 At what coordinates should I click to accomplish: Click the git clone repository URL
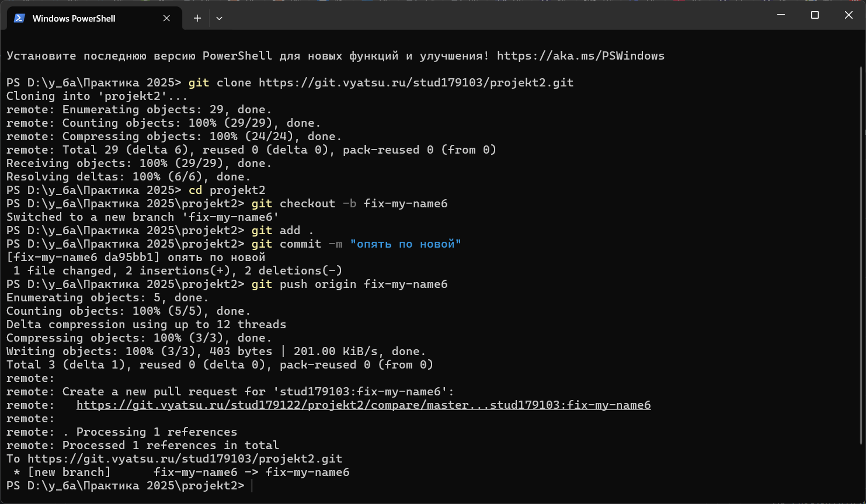click(416, 83)
